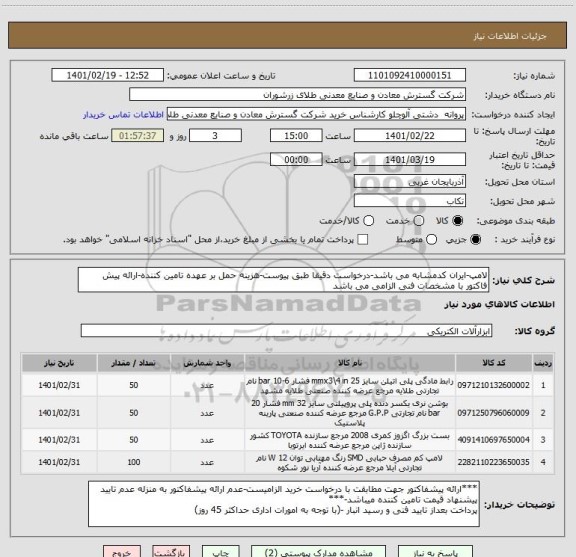Viewport: 576px width, 557px height.
Task: Click product code 0971250796060009
Action: tap(493, 413)
